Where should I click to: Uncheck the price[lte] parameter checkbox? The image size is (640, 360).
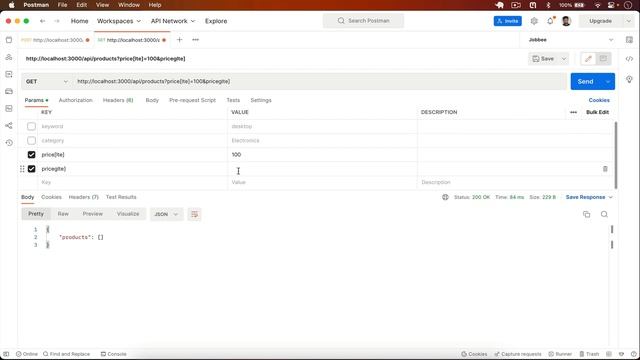tap(31, 155)
